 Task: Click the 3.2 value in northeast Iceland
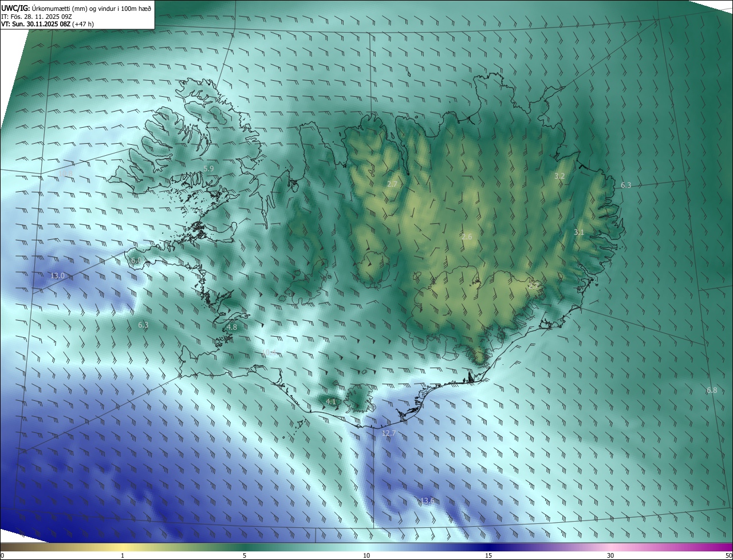[559, 176]
